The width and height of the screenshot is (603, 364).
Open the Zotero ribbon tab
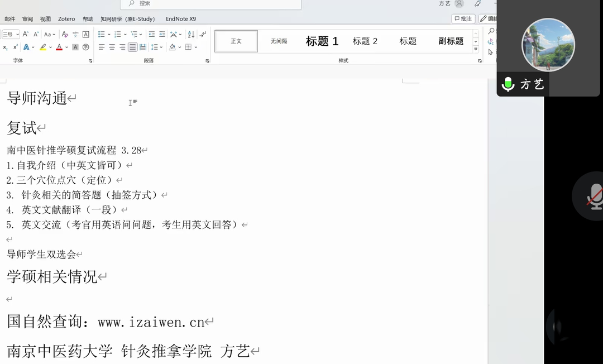(x=66, y=19)
